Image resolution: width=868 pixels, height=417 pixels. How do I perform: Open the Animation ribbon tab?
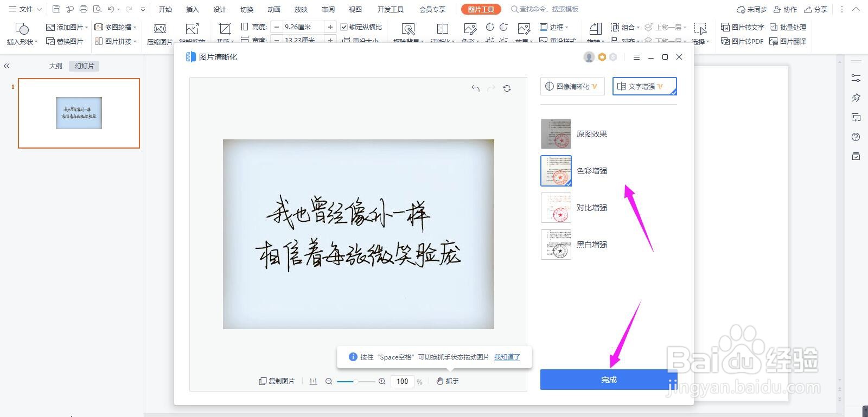click(x=274, y=9)
